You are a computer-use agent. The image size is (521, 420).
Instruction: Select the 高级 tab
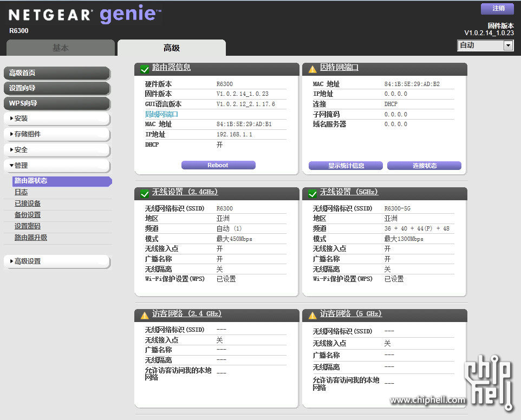click(x=172, y=48)
